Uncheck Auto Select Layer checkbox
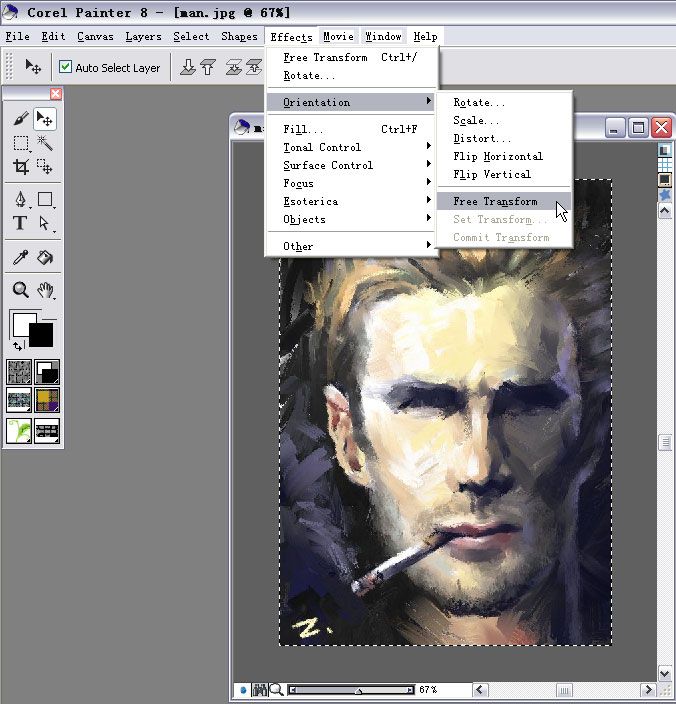The width and height of the screenshot is (676, 704). coord(66,67)
